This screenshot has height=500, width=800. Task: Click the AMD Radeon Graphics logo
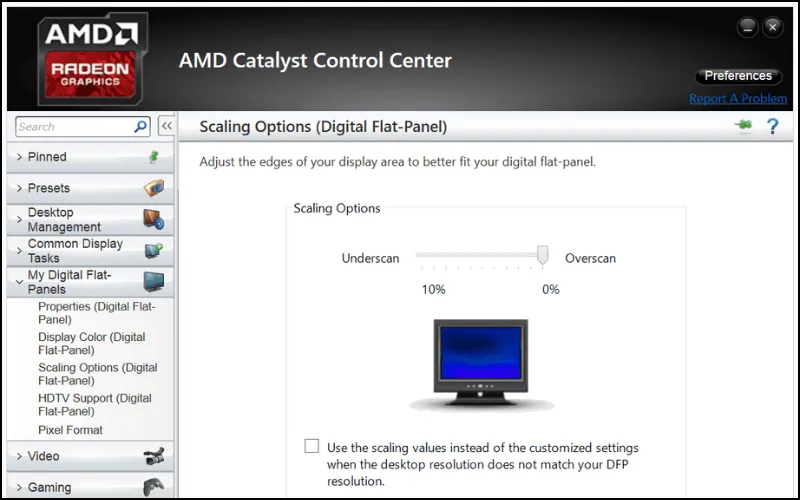coord(92,59)
